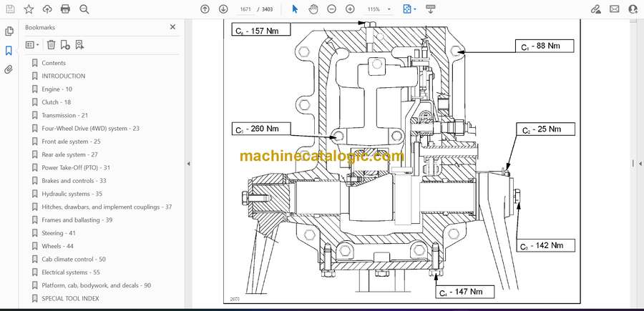
Task: Toggle the bookmarks panel icon
Action: [x=9, y=51]
